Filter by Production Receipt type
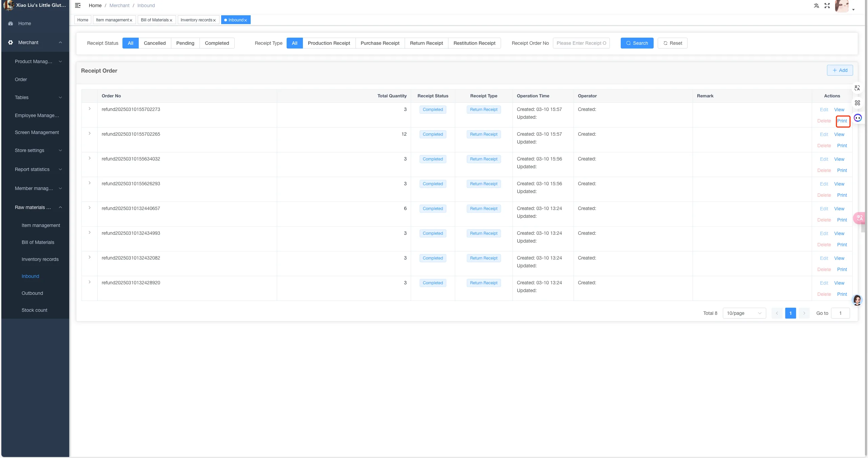The width and height of the screenshot is (868, 458). [x=329, y=43]
